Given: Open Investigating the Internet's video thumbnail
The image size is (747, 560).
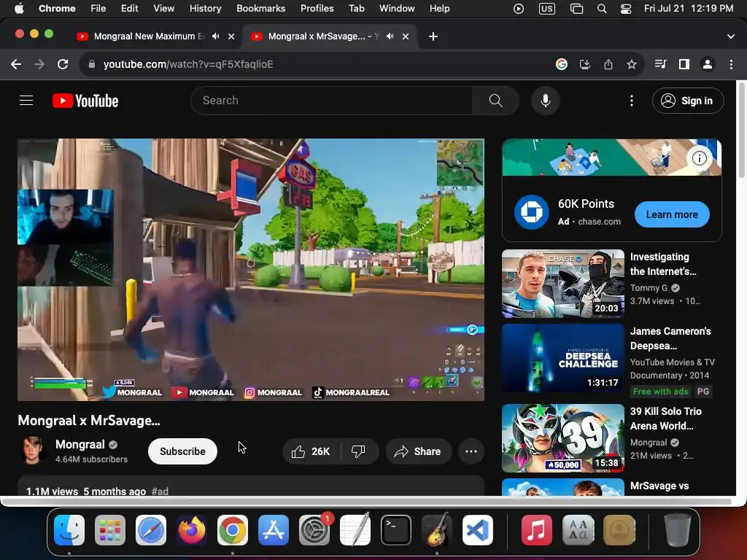Looking at the screenshot, I should point(563,284).
